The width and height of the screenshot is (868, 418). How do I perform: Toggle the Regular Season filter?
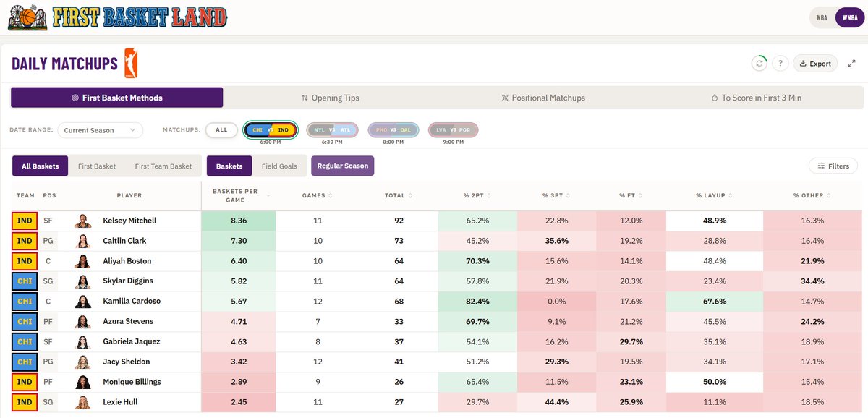point(343,166)
